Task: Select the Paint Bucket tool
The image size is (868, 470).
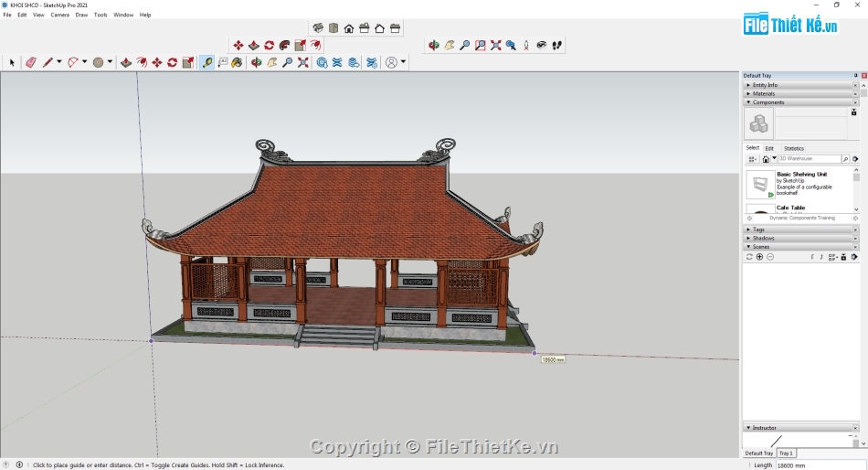Action: (237, 62)
